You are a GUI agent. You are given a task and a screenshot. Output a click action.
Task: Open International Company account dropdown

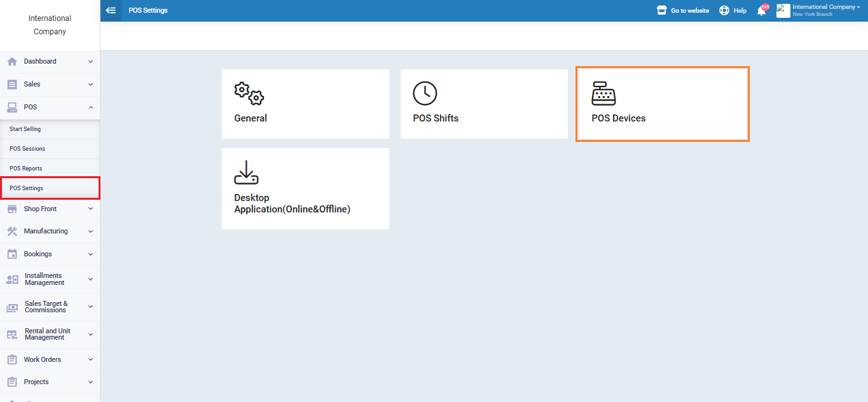click(x=826, y=8)
